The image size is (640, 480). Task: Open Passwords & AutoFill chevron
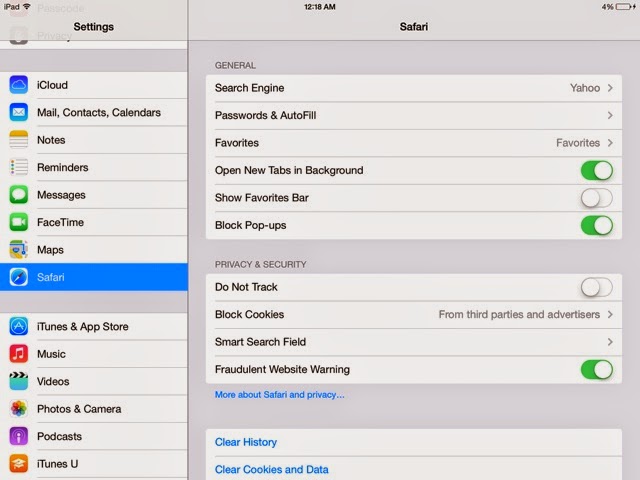coord(610,116)
